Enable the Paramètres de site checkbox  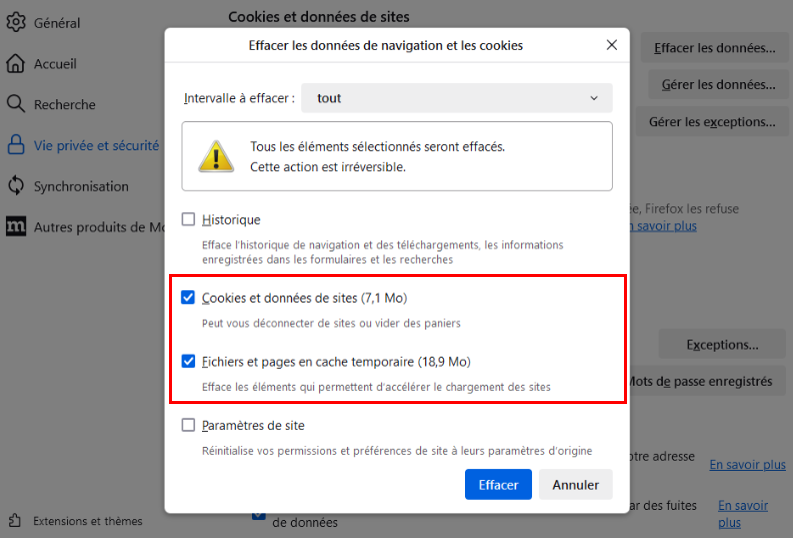coord(188,425)
